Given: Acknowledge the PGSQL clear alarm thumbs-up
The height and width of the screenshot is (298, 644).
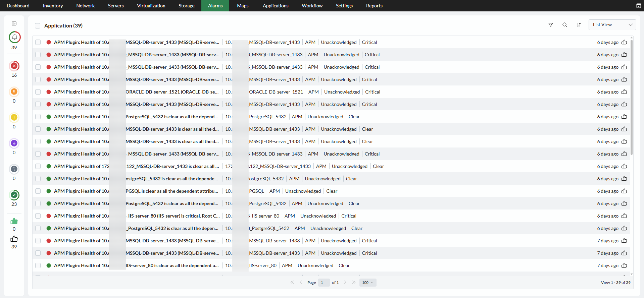Looking at the screenshot, I should pos(624,191).
